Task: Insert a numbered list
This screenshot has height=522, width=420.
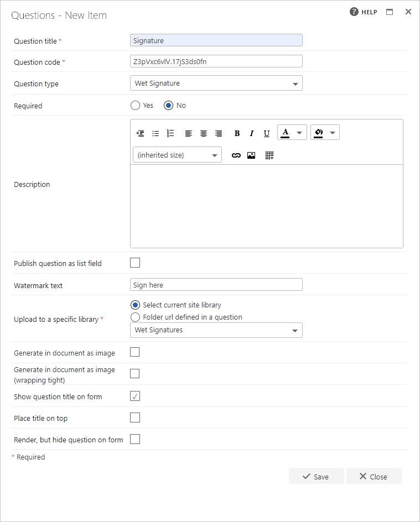Action: [x=170, y=133]
